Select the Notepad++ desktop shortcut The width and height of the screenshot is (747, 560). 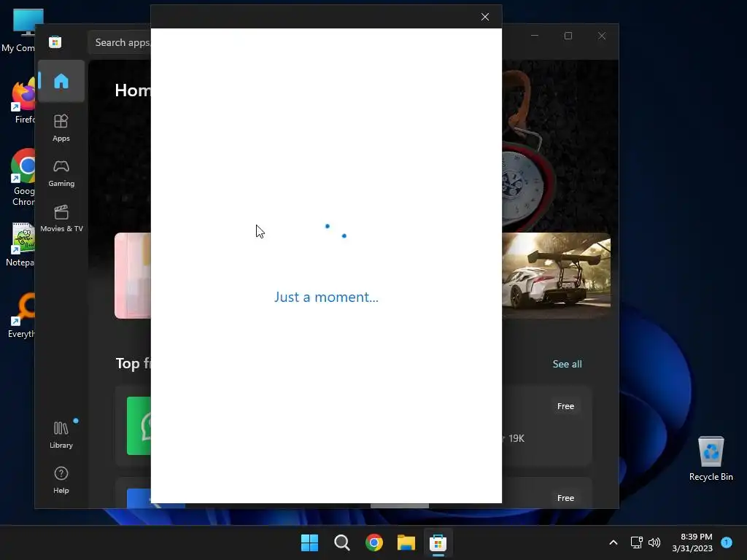point(21,245)
